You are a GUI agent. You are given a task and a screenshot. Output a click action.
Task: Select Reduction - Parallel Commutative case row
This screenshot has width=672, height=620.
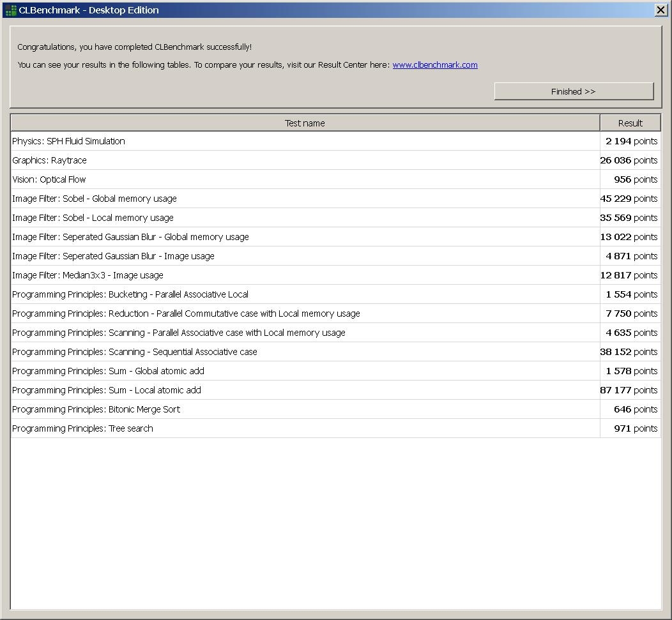(336, 314)
